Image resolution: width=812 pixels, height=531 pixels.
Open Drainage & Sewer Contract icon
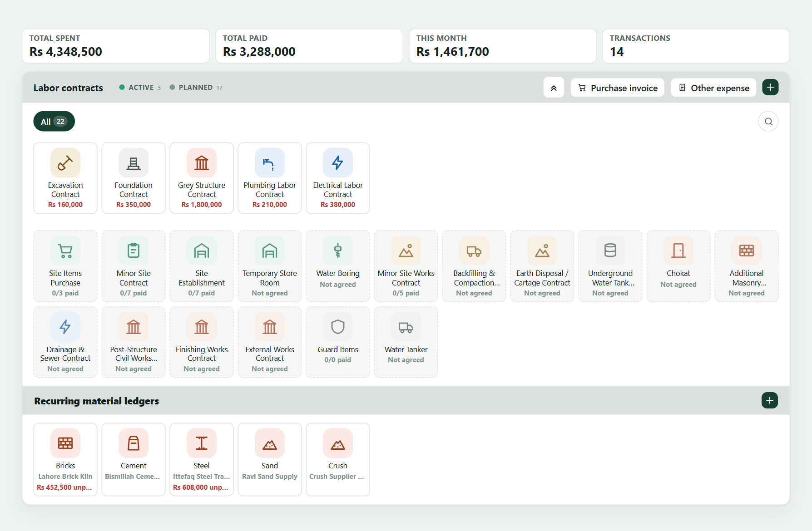65,327
